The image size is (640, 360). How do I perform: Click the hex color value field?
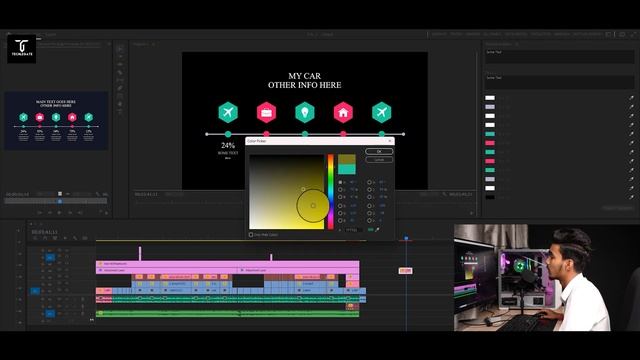click(x=353, y=230)
